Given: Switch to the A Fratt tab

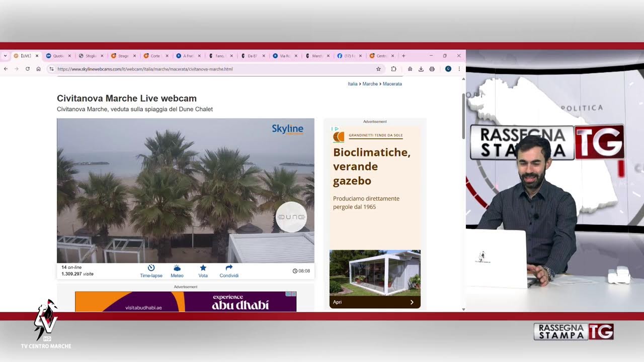Looking at the screenshot, I should point(188,56).
